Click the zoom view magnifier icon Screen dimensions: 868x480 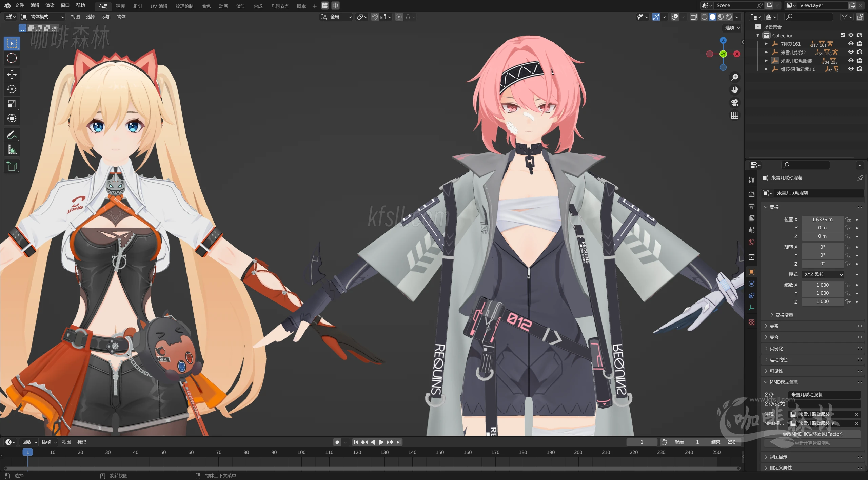[x=734, y=77]
